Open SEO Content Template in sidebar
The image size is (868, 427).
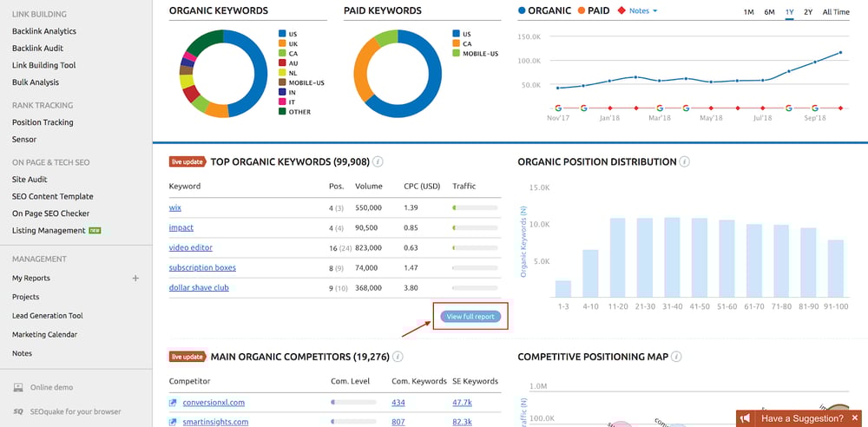53,197
